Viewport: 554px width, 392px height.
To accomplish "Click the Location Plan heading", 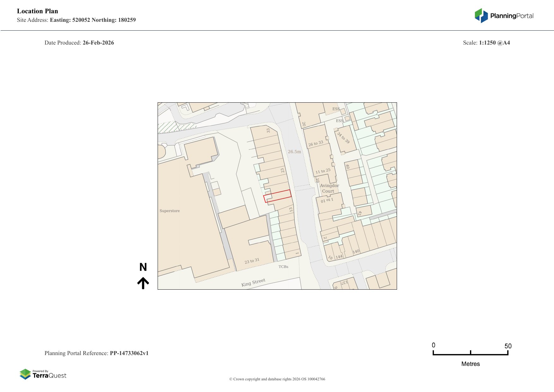I will click(38, 11).
